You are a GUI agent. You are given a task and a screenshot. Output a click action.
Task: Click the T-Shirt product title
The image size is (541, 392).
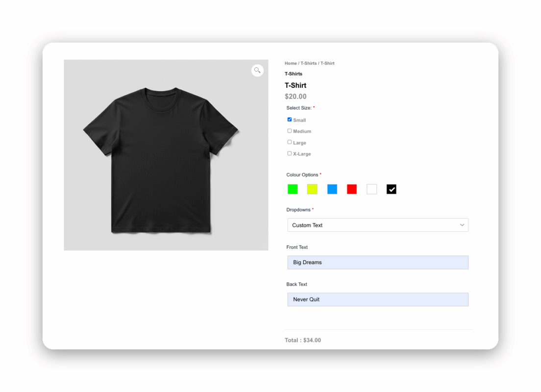point(295,85)
